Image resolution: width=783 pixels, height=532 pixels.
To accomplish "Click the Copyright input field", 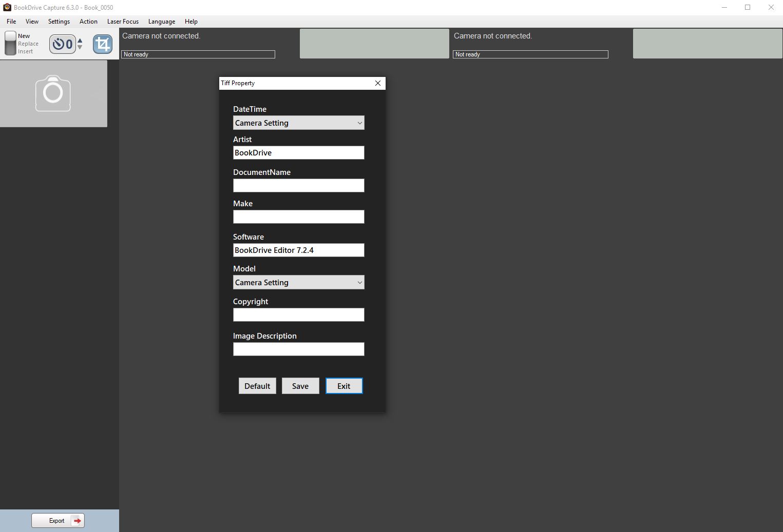I will point(299,314).
